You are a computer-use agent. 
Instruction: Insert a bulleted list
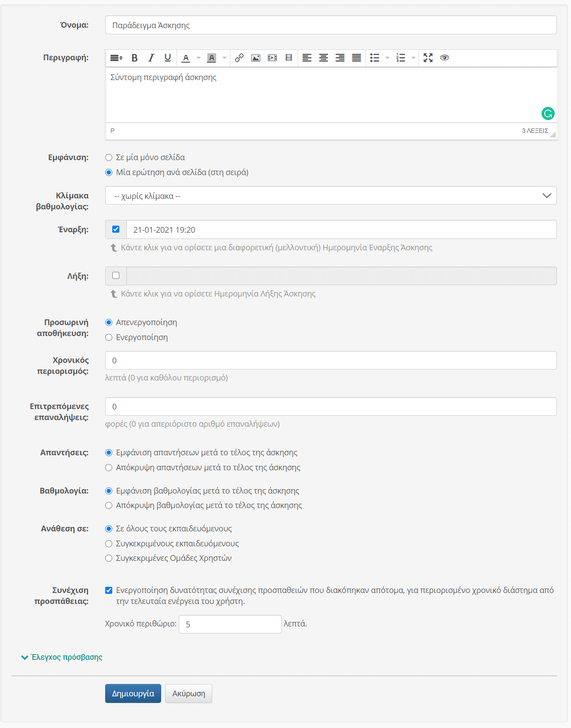pyautogui.click(x=375, y=58)
